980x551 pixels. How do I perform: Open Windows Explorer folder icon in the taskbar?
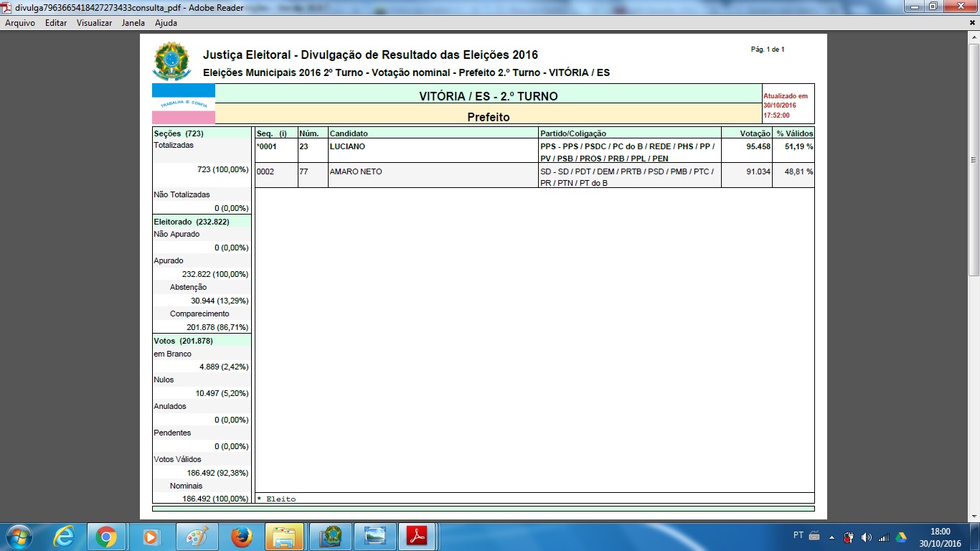tap(285, 537)
